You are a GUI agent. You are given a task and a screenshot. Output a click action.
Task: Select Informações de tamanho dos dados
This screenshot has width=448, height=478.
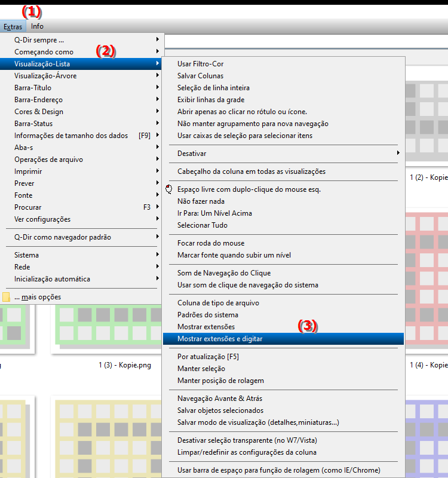click(71, 136)
